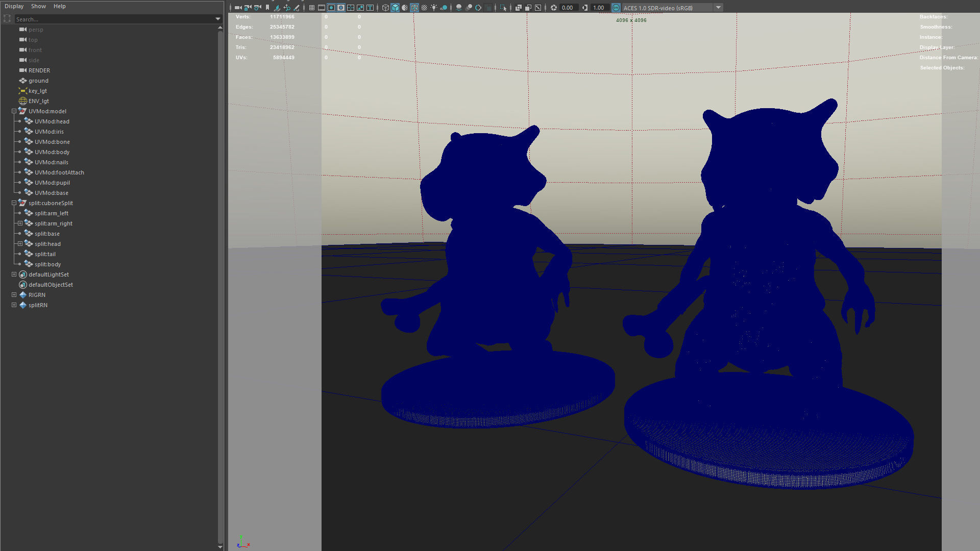The height and width of the screenshot is (551, 980).
Task: Click use default material icon
Action: pos(405,8)
